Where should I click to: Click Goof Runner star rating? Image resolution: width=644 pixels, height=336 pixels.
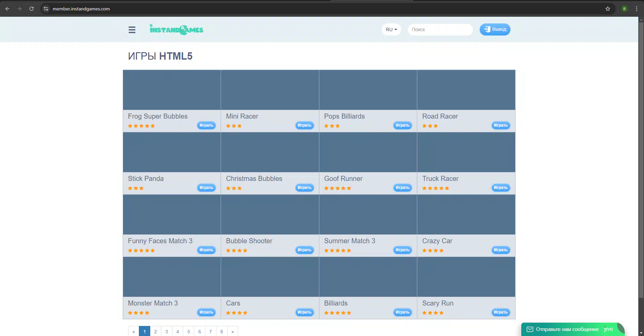coord(337,188)
